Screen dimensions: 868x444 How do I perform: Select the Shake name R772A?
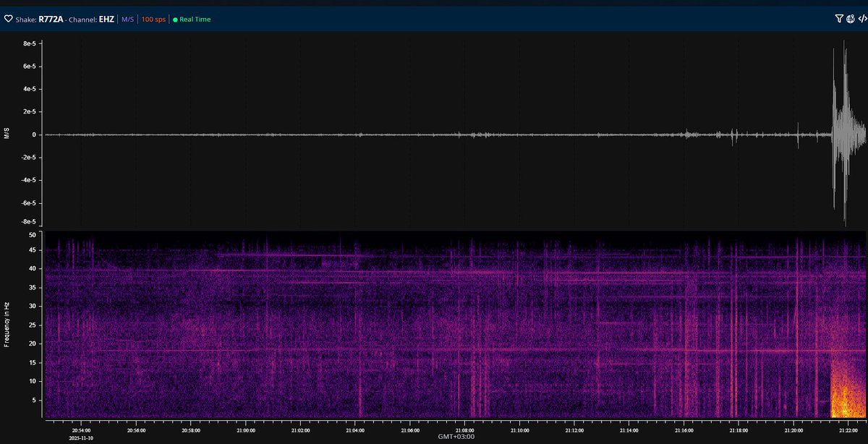tap(51, 19)
